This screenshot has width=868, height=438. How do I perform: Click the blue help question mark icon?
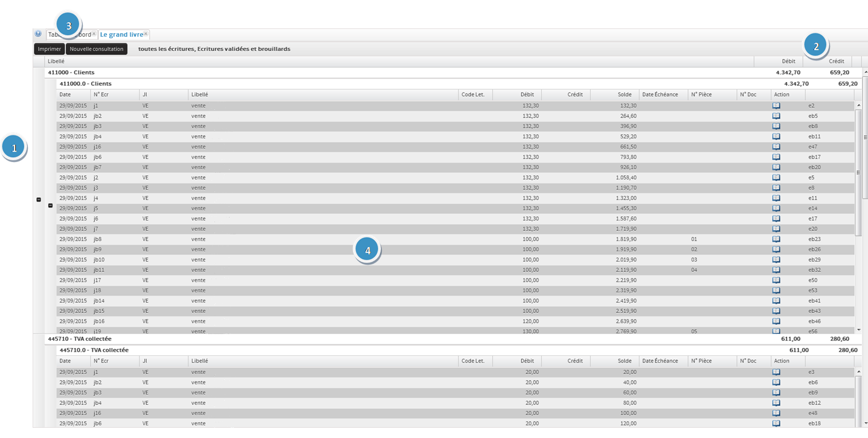(38, 34)
